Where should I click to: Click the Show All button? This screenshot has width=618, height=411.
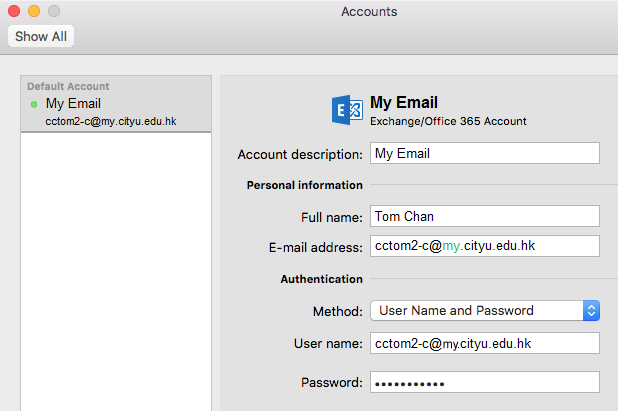coord(40,36)
